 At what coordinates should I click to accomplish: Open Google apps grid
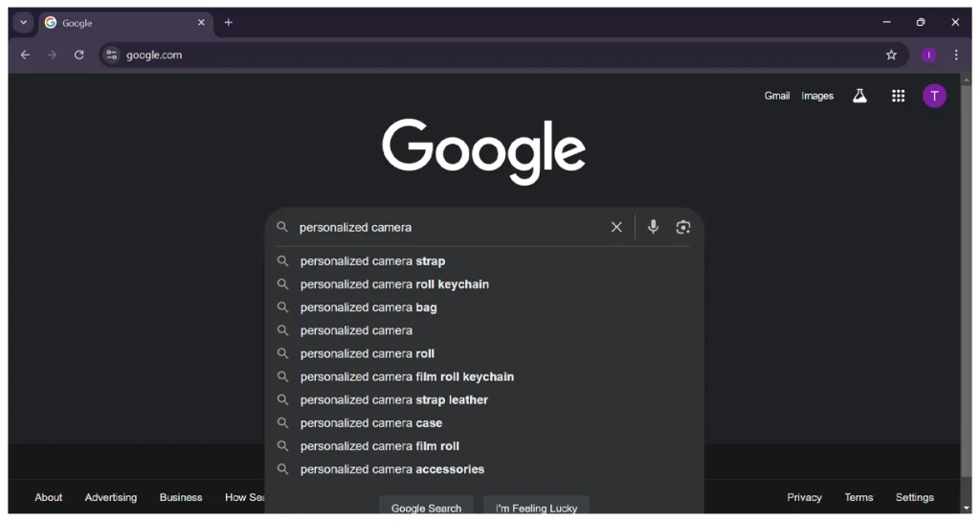pyautogui.click(x=898, y=96)
